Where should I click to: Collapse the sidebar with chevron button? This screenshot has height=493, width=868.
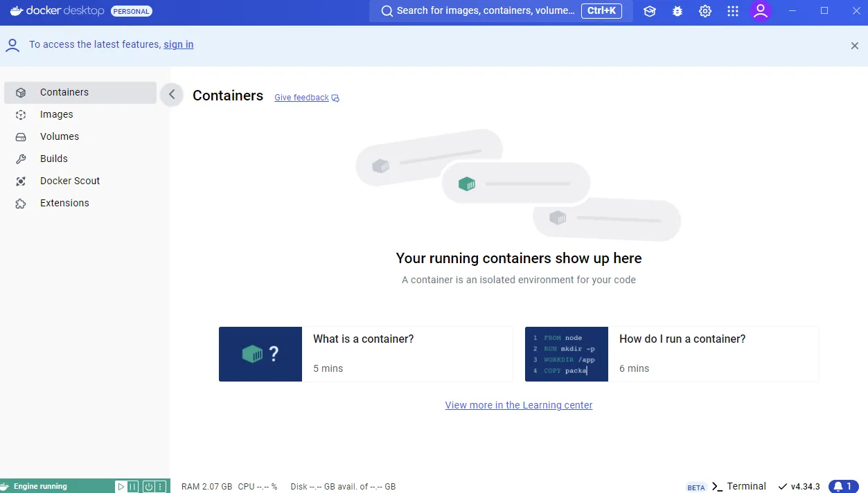[172, 94]
